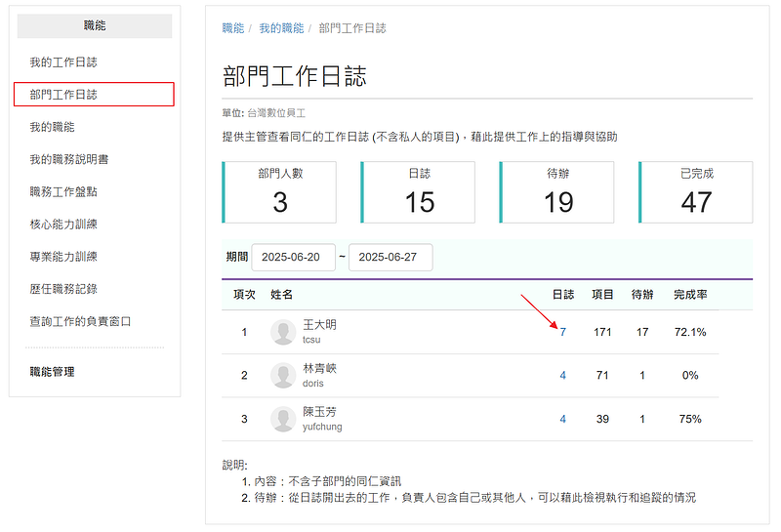This screenshot has height=532, width=781.
Task: Click 林青峽's avatar icon
Action: (x=283, y=376)
